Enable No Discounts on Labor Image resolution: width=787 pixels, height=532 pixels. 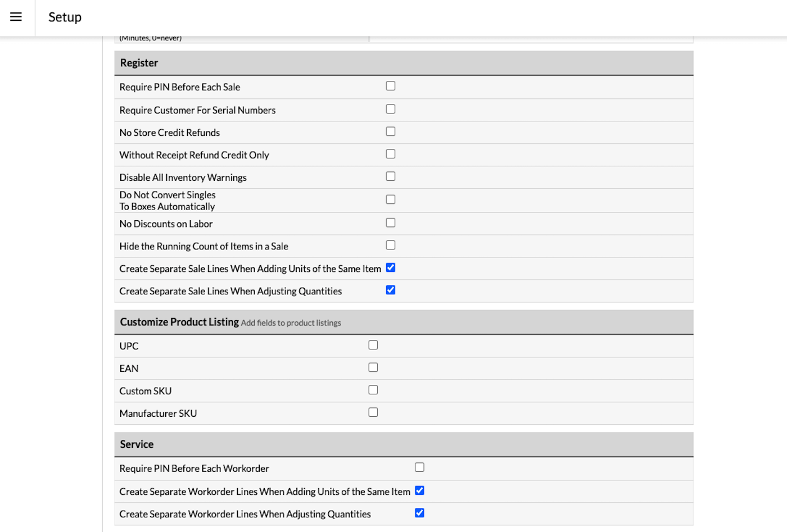point(391,222)
